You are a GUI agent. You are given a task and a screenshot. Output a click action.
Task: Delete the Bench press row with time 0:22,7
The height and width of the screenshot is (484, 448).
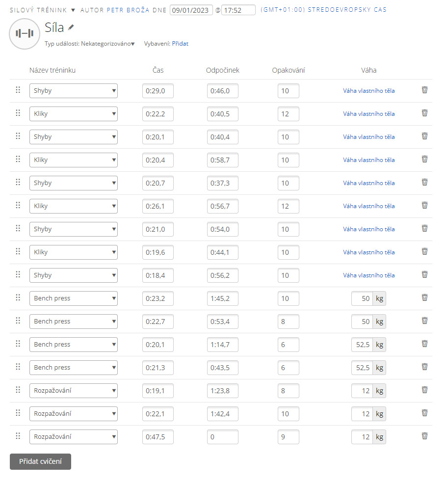coord(424,321)
